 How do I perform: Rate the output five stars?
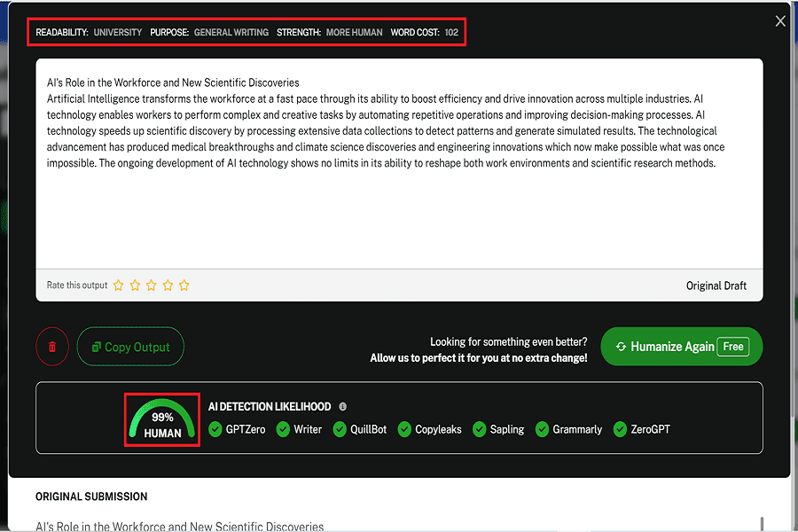click(184, 286)
